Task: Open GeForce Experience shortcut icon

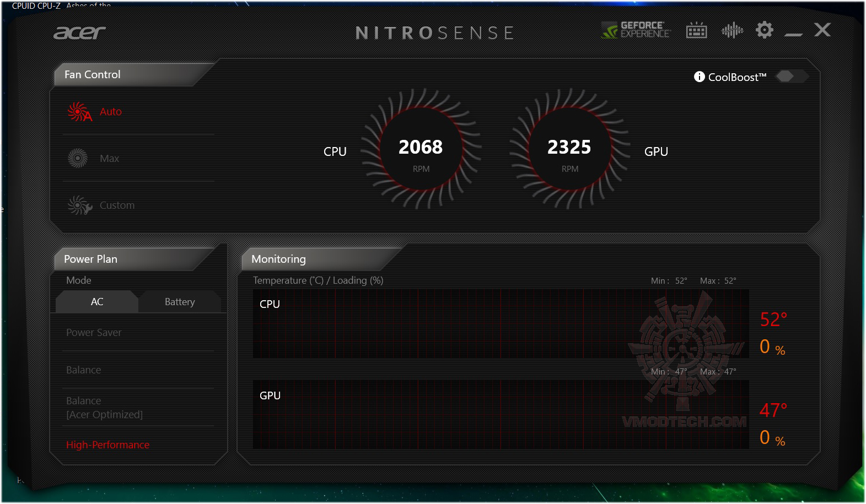Action: pos(636,30)
